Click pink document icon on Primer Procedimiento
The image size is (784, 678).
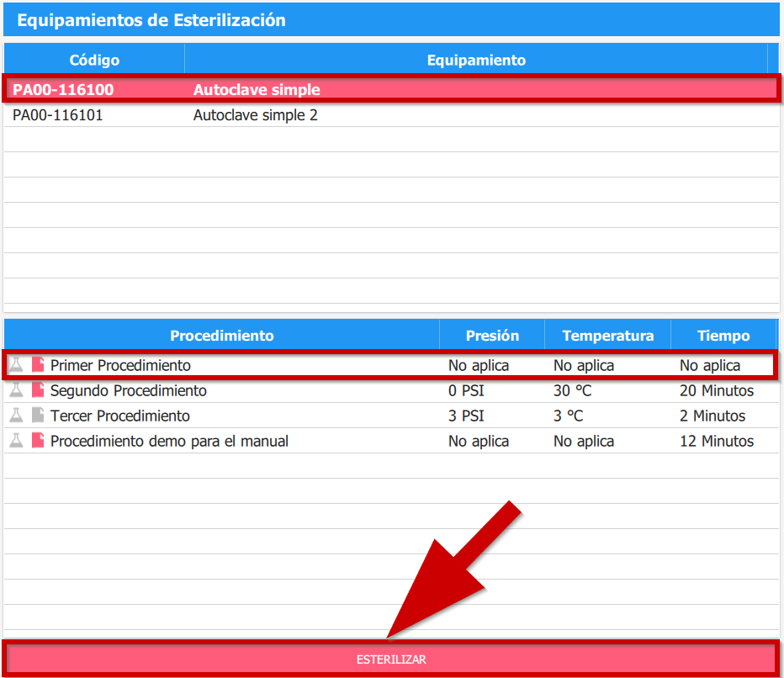pos(38,365)
